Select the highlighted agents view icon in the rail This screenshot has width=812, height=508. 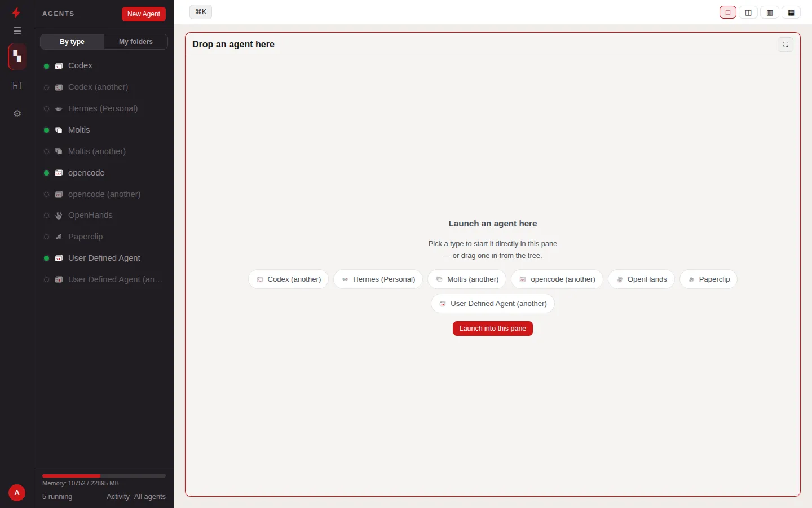(x=17, y=56)
